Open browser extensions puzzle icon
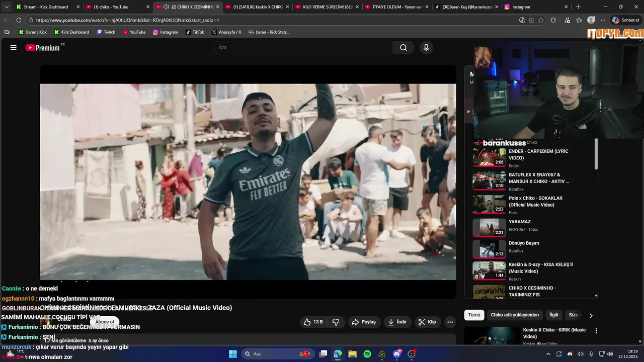 click(x=553, y=20)
